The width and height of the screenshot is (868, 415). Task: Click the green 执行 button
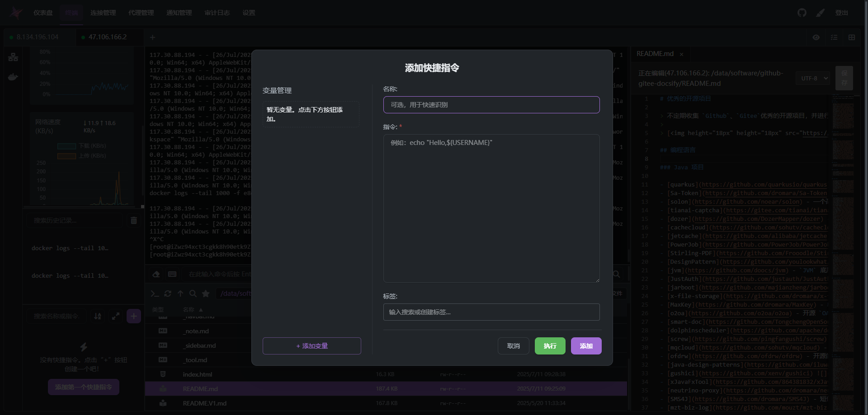point(550,346)
